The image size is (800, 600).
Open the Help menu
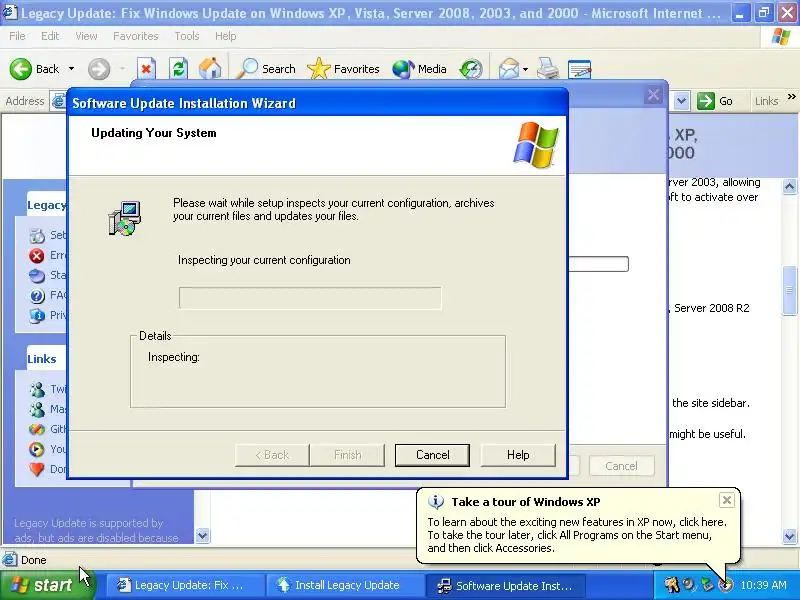(x=226, y=36)
